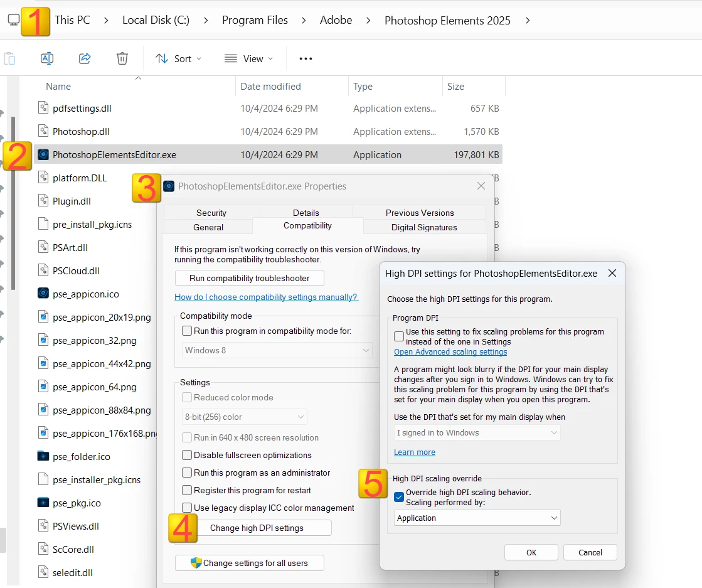Click Change settings for all users button

pyautogui.click(x=250, y=563)
